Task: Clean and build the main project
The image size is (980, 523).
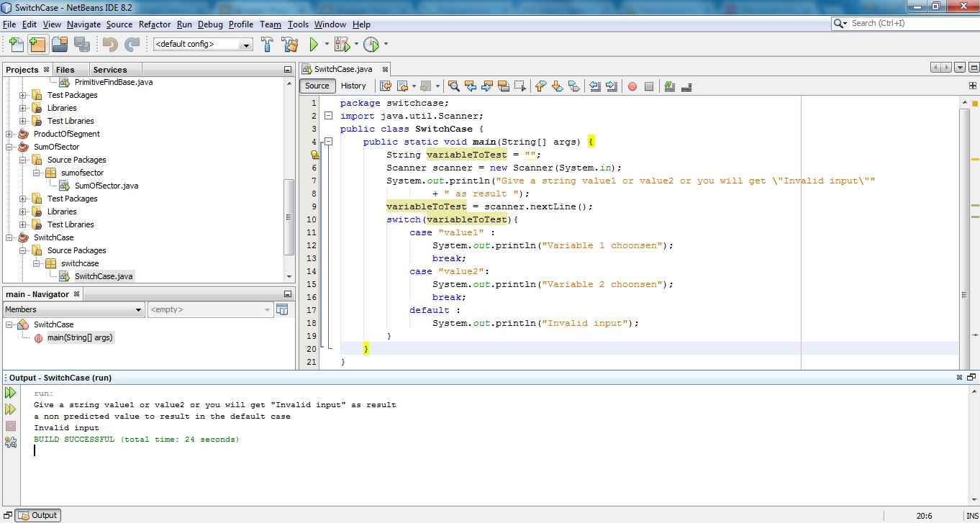Action: click(x=289, y=44)
